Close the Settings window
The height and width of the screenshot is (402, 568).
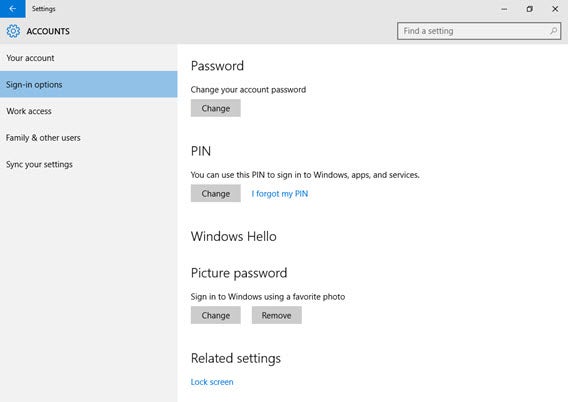555,9
